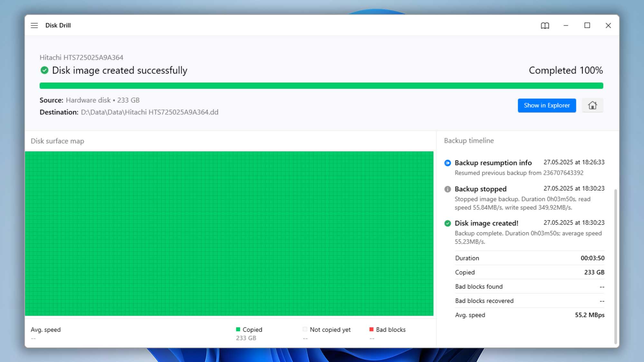Click the Backup stopped entry title
Screen dimensions: 644x362
[x=480, y=189]
